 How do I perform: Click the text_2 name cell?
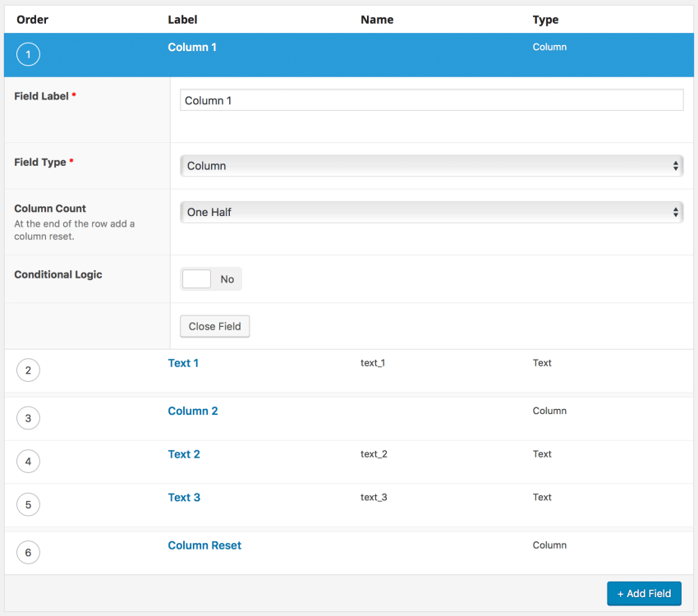(x=374, y=454)
